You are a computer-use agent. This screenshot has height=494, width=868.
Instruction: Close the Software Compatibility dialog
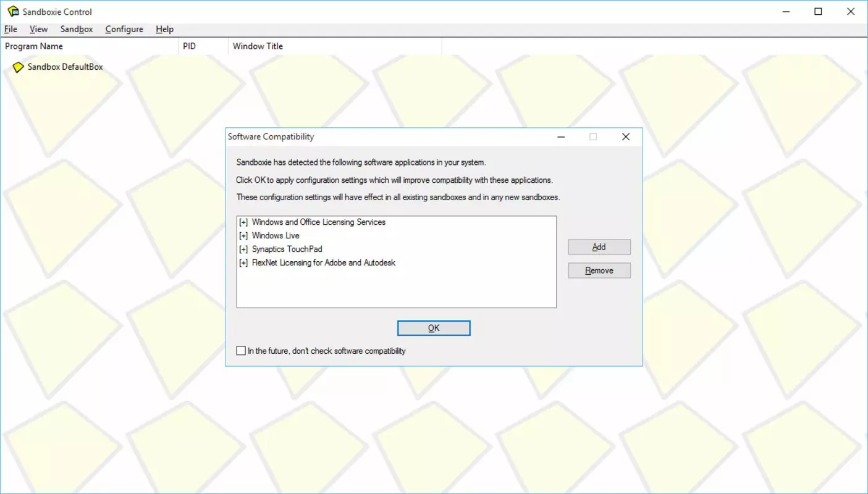coord(626,137)
